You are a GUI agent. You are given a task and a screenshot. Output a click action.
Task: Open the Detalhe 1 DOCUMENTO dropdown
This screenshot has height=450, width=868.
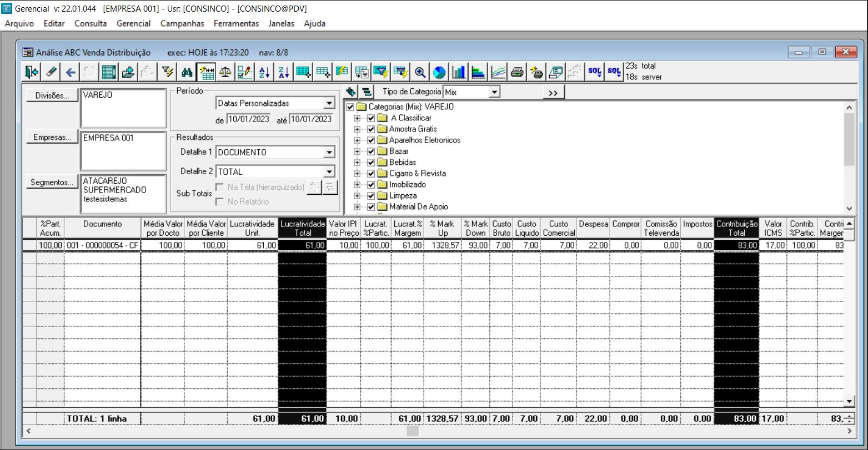[x=329, y=153]
